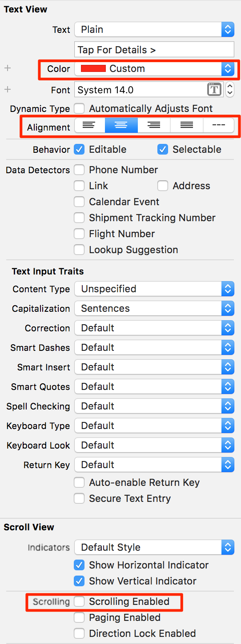Viewport: 241px width, 644px height.
Task: Open the Capitalization Sentences dropdown
Action: (x=154, y=308)
